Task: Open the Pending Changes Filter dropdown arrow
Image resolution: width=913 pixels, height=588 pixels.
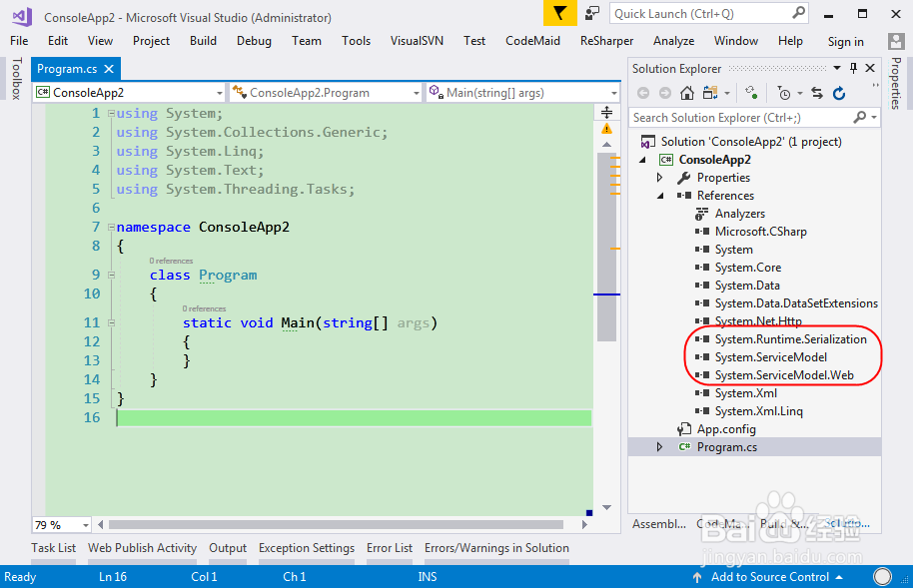Action: tap(799, 93)
